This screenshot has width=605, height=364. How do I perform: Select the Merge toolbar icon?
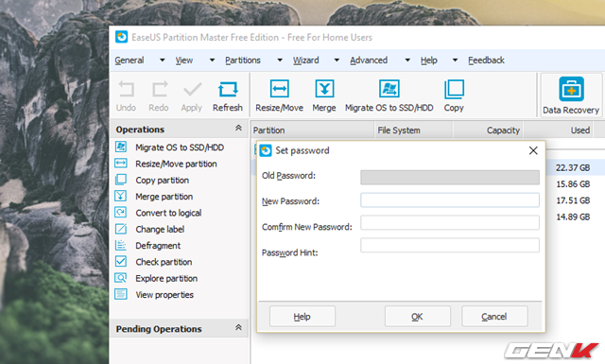click(x=324, y=89)
